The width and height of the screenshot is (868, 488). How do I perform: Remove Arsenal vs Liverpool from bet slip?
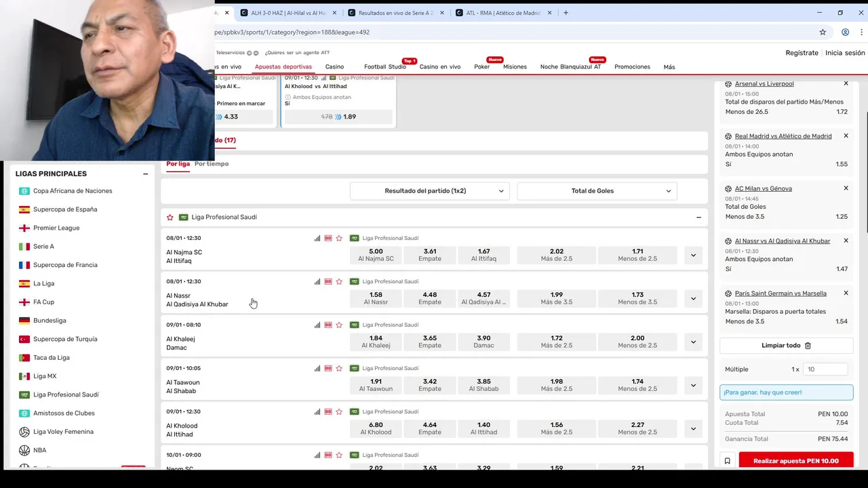(846, 83)
